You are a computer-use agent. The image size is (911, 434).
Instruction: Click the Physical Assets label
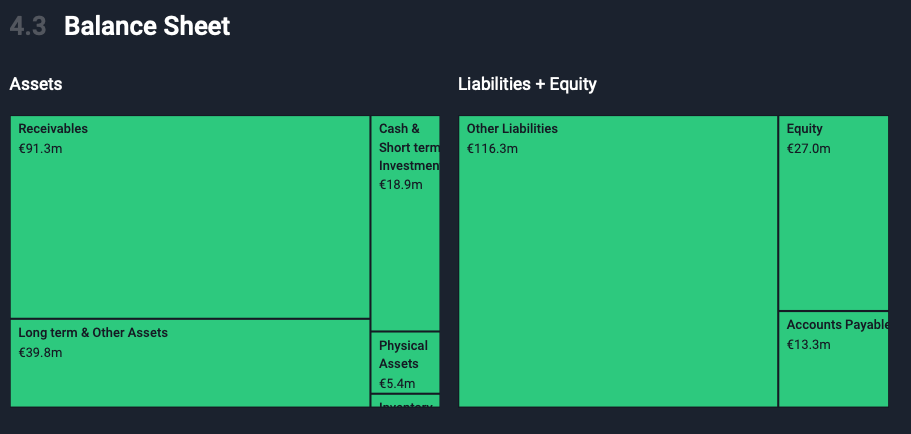[x=403, y=355]
